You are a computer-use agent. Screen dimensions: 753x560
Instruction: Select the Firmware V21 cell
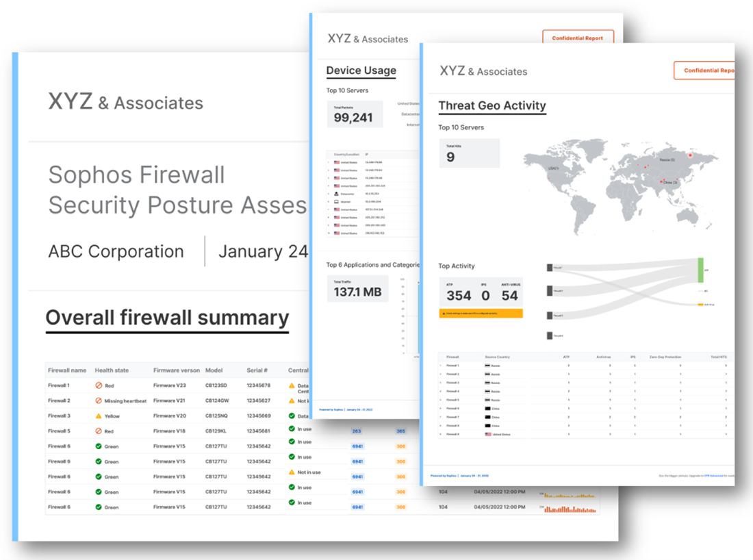coord(169,400)
